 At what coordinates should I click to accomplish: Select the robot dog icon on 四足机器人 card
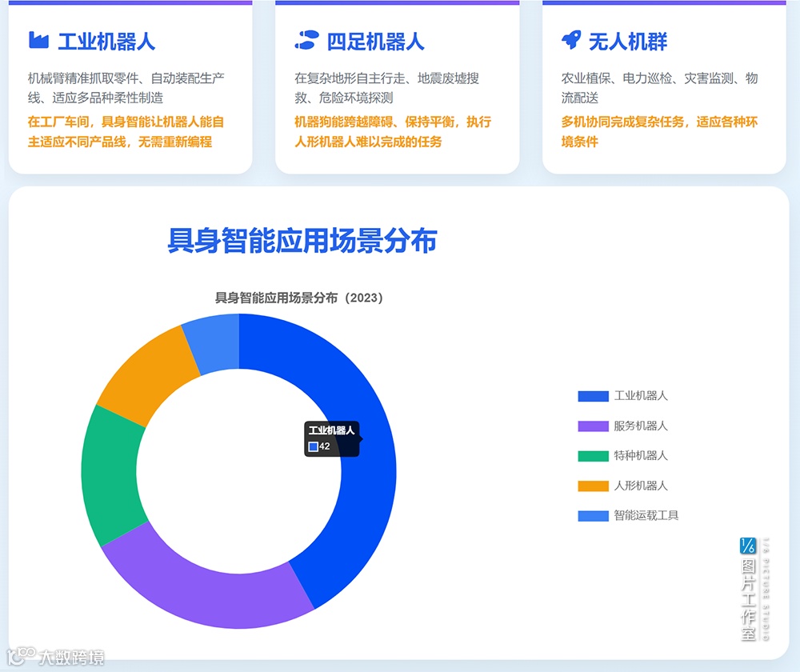pos(306,39)
